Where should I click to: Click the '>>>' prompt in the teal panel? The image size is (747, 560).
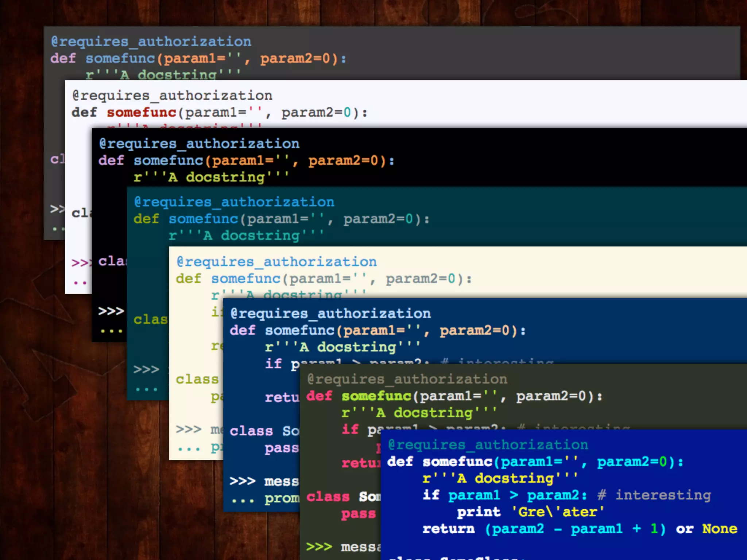pyautogui.click(x=146, y=369)
